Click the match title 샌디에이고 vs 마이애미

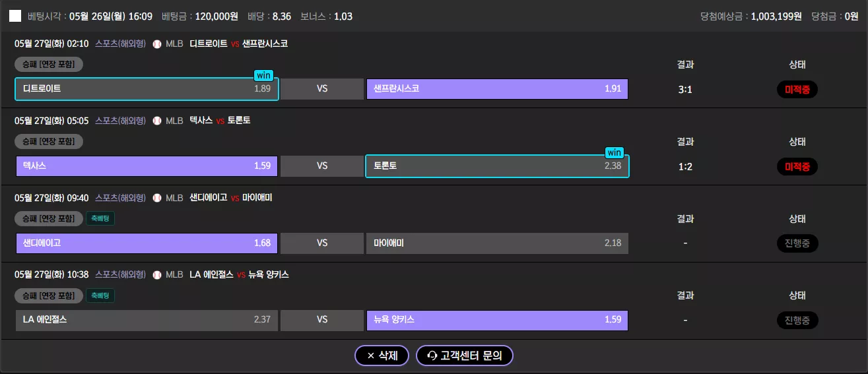[230, 198]
